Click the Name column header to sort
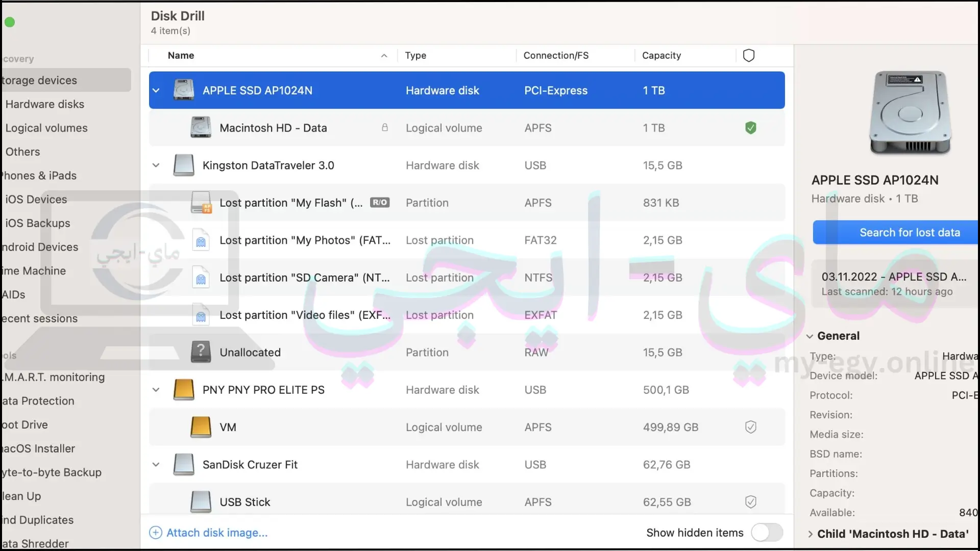This screenshot has height=551, width=980. coord(180,55)
